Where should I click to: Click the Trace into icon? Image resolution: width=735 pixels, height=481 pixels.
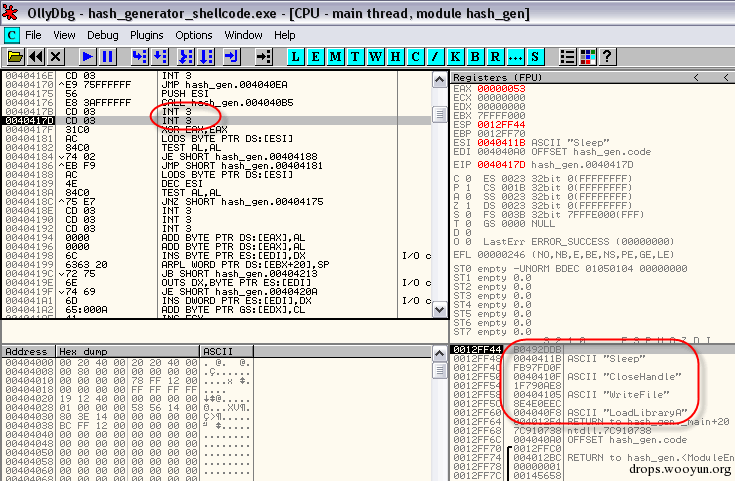(186, 57)
